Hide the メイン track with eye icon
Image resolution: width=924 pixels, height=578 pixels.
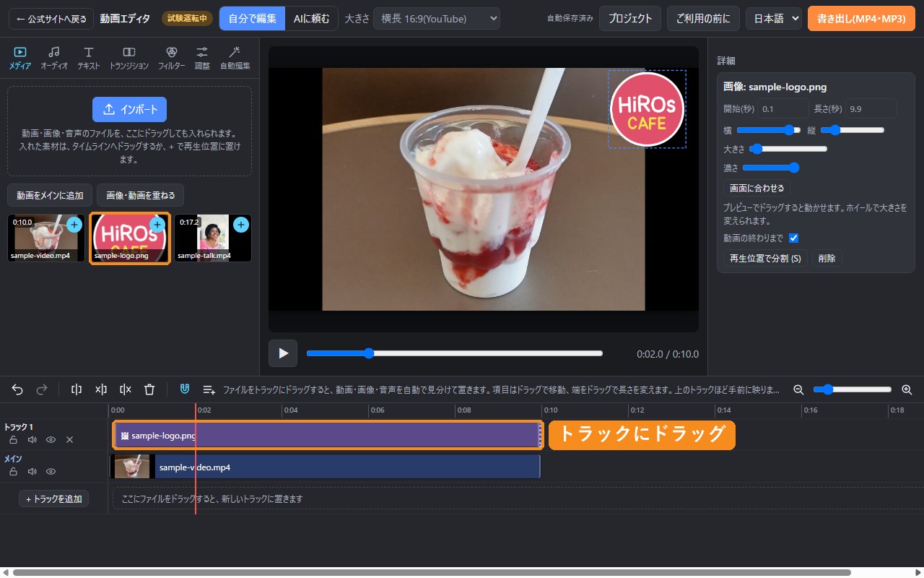(x=51, y=471)
